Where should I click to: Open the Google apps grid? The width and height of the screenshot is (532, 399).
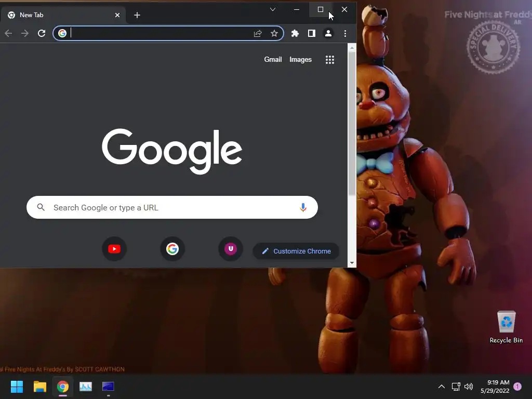pos(330,60)
